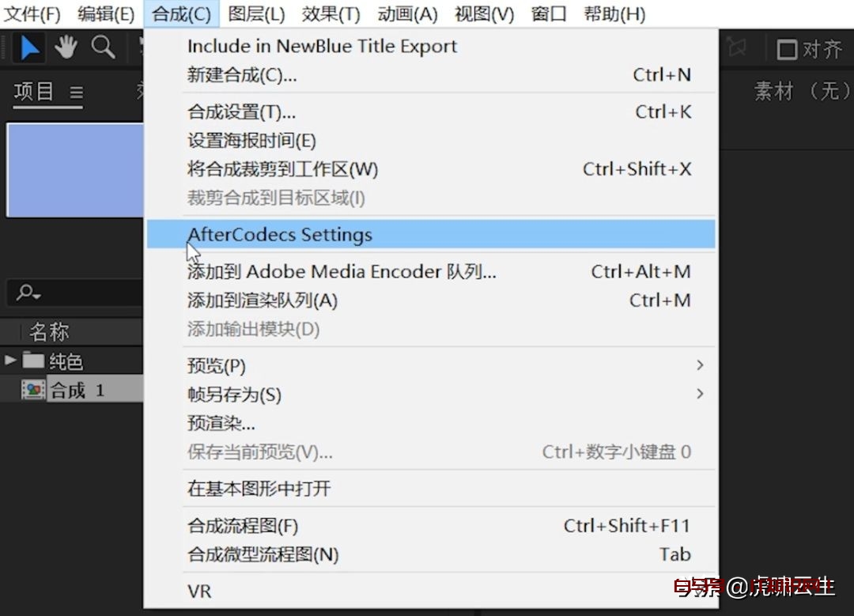Expand the 帧另存为(S) submenu
Viewport: 854px width, 616px height.
pyautogui.click(x=700, y=393)
